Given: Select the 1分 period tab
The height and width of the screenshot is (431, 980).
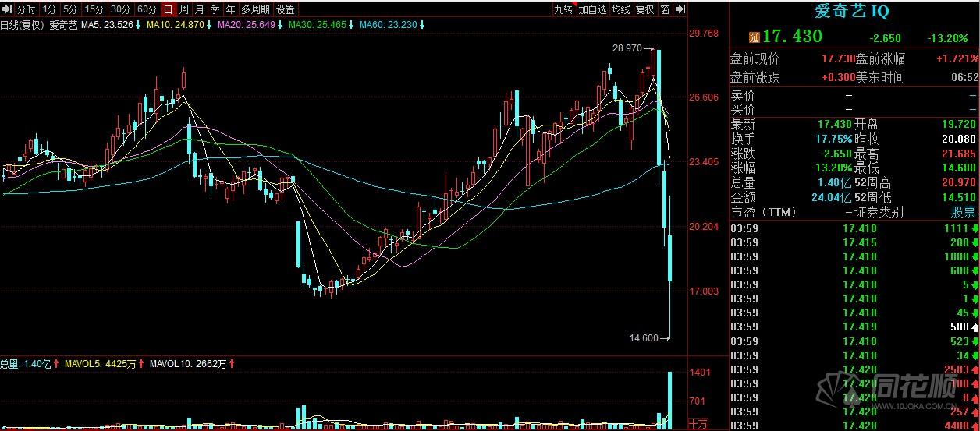Looking at the screenshot, I should pyautogui.click(x=50, y=9).
